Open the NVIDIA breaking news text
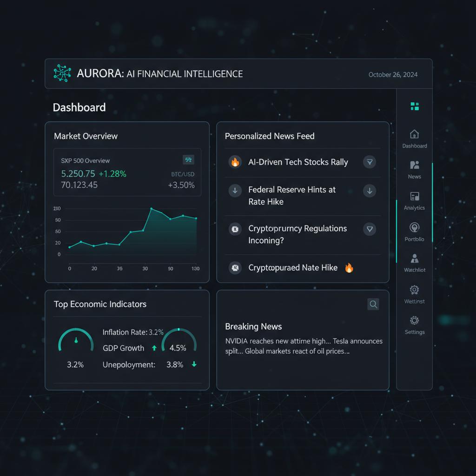The width and height of the screenshot is (476, 476). [x=304, y=346]
